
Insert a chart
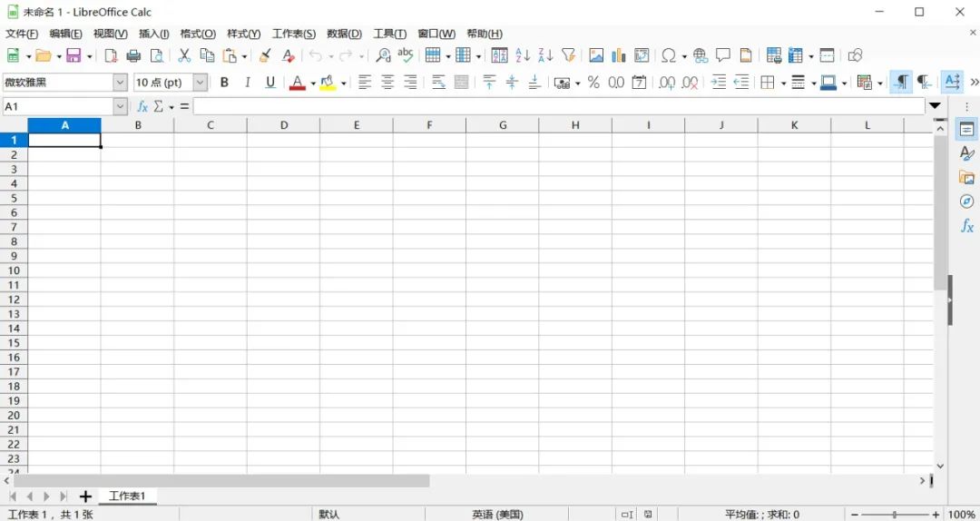(619, 55)
